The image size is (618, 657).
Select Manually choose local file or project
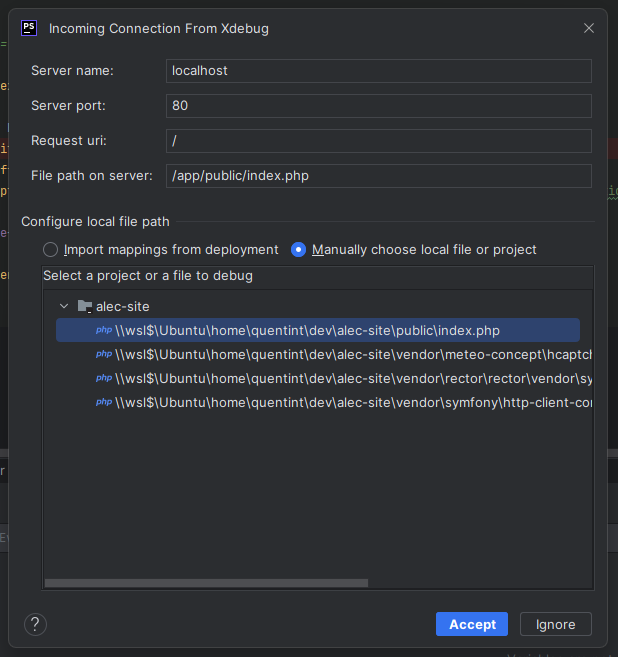(298, 250)
